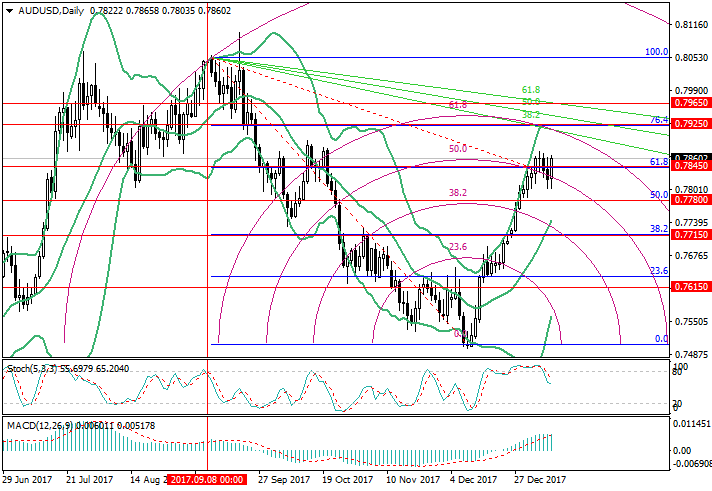Click the red 0.79250 price level label
The image size is (712, 491).
[x=691, y=124]
